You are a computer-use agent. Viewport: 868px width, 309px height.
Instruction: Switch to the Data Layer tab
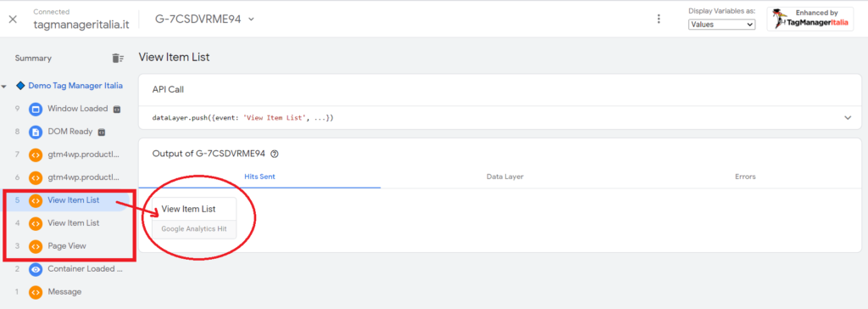505,177
